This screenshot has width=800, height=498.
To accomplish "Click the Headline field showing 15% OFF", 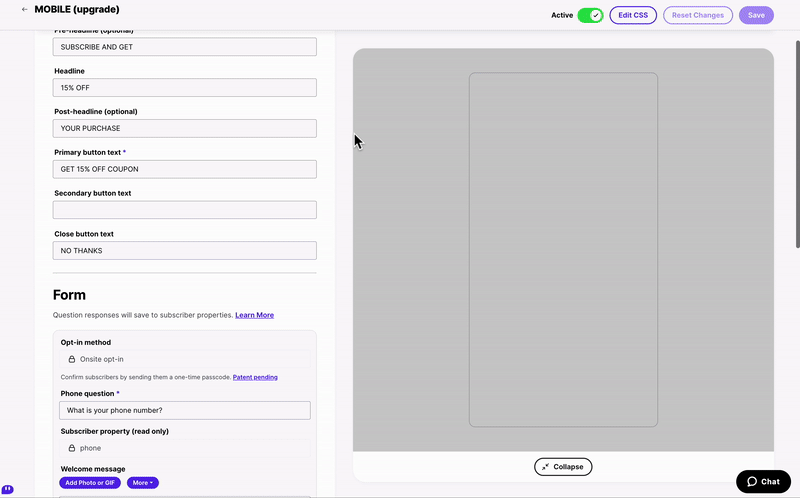I will (185, 88).
